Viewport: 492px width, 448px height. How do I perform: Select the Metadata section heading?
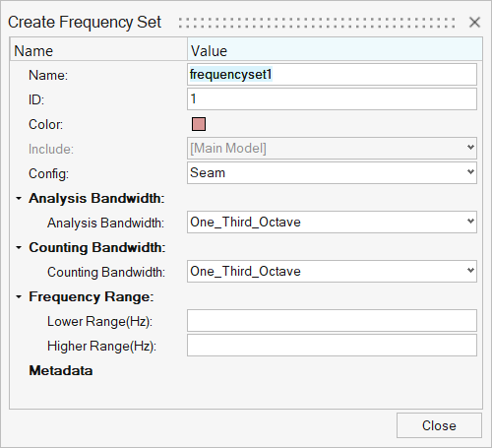click(x=61, y=371)
